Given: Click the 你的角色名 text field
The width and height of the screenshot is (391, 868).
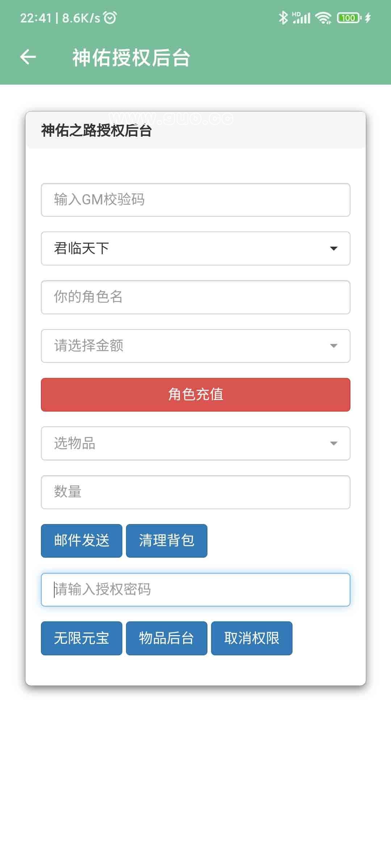Looking at the screenshot, I should pyautogui.click(x=195, y=297).
